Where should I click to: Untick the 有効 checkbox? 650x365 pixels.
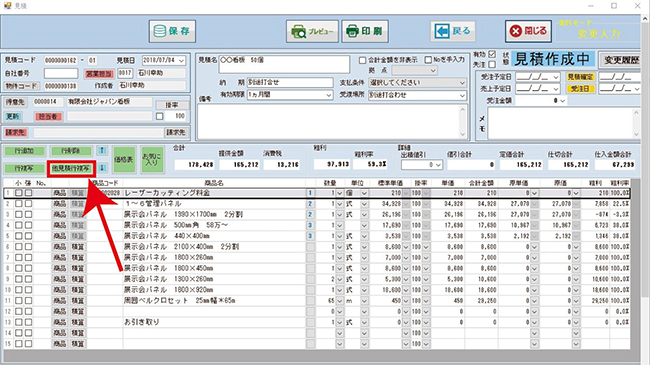[x=492, y=54]
